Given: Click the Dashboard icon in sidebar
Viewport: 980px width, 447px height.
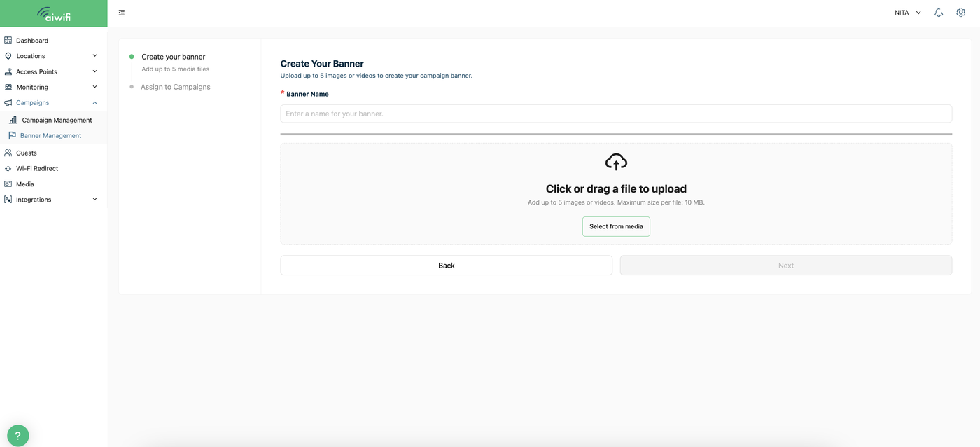Looking at the screenshot, I should (x=8, y=41).
